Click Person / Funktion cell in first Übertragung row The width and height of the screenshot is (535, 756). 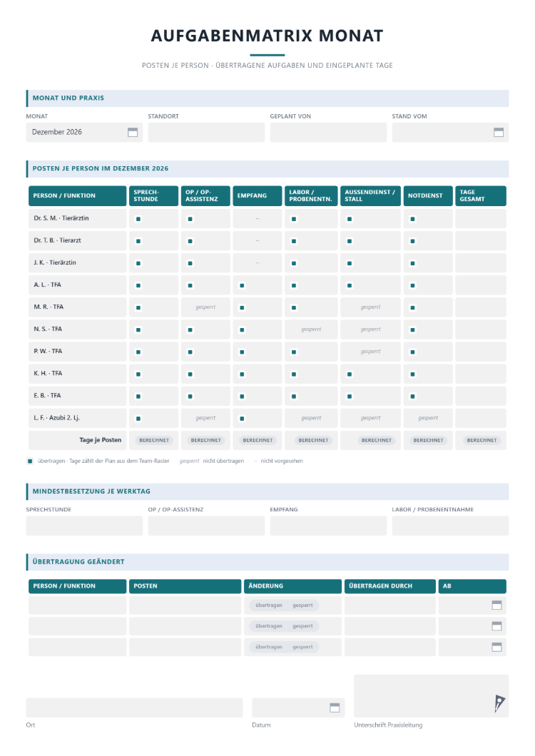(x=78, y=605)
